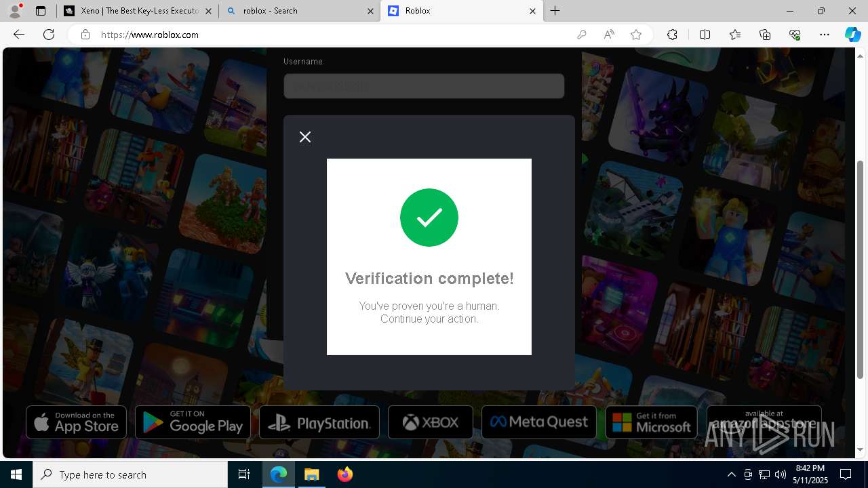Open Browser essentials
This screenshot has width=868, height=488.
click(795, 35)
